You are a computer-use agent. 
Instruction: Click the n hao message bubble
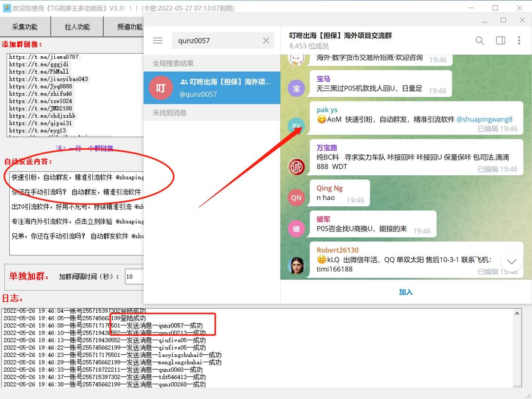pyautogui.click(x=339, y=193)
